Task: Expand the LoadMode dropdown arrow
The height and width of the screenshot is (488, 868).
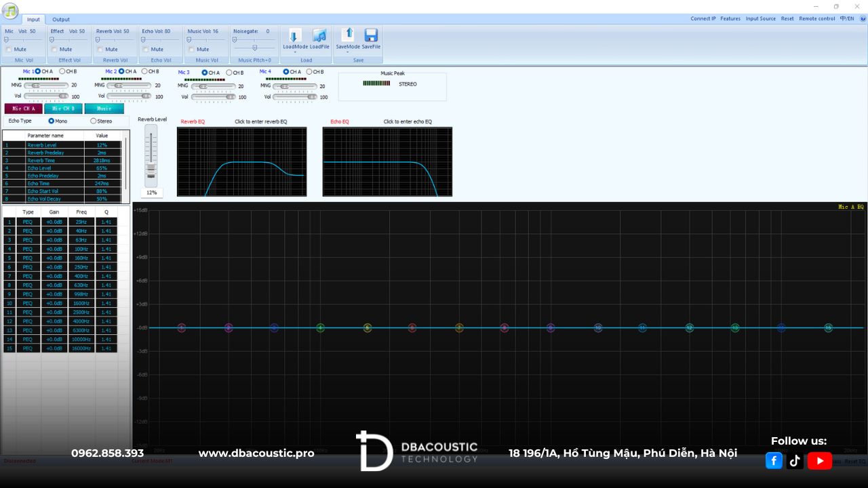Action: click(x=295, y=52)
